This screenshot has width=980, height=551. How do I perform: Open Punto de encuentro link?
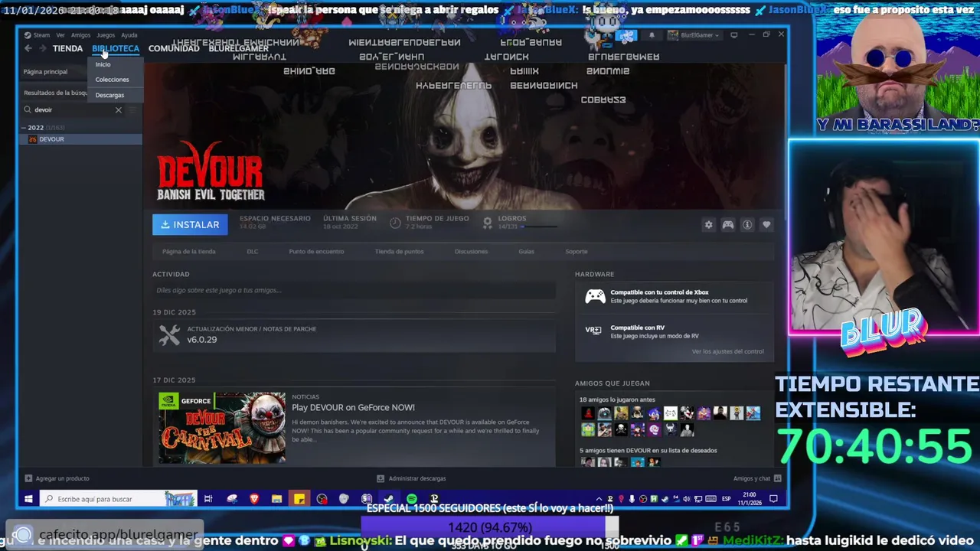coord(316,251)
